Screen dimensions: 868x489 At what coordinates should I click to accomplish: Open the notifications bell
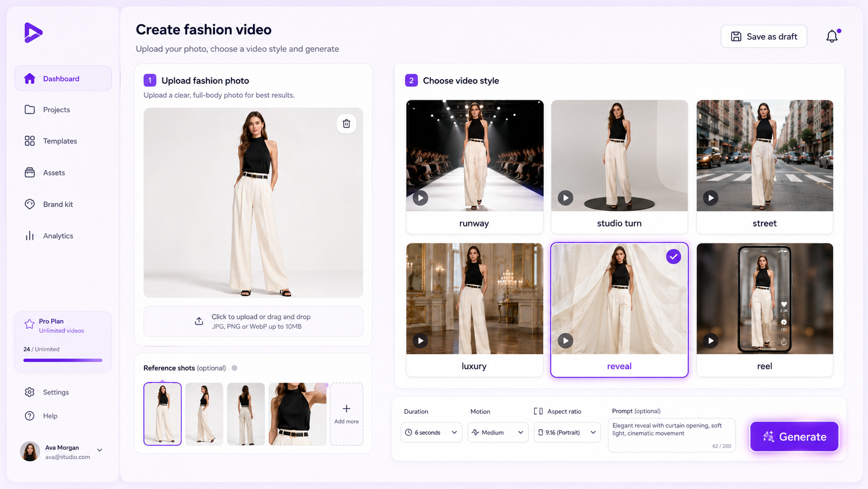[832, 36]
